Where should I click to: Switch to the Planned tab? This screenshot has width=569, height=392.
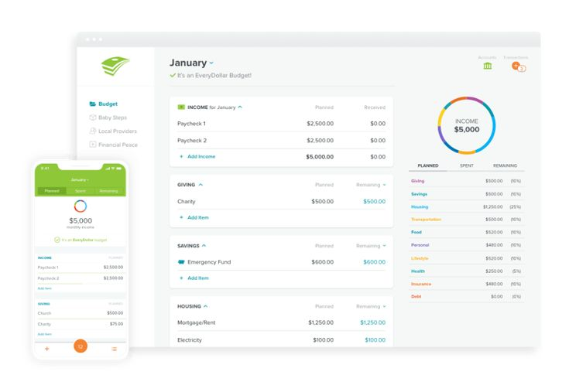[x=428, y=165]
